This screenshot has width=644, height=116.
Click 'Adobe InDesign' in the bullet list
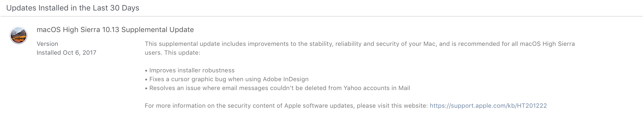[x=286, y=79]
